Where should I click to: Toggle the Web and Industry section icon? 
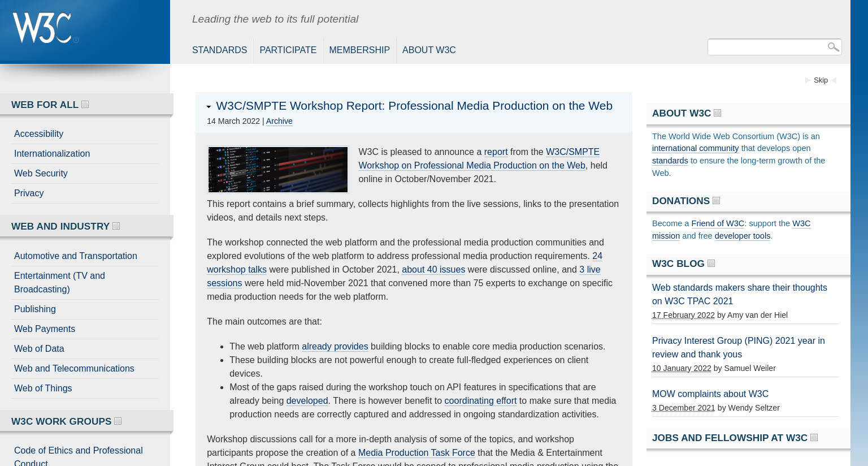(x=116, y=226)
